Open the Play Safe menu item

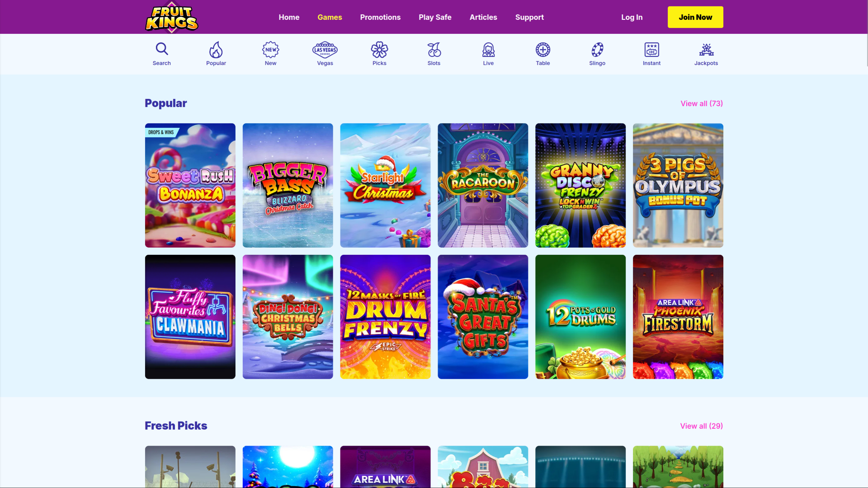coord(435,17)
